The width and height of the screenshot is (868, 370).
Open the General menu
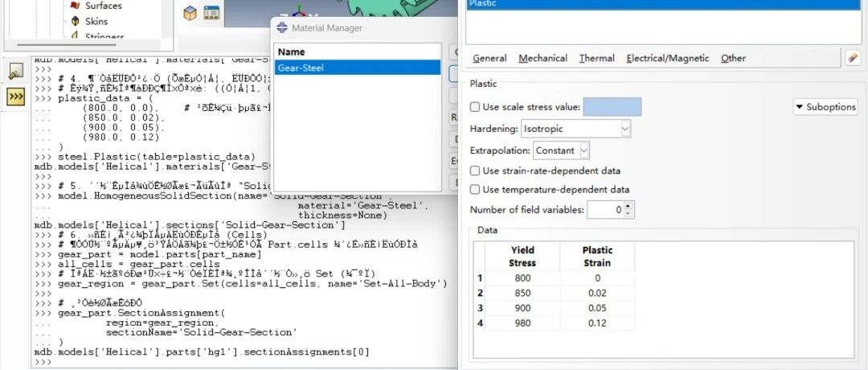coord(489,58)
